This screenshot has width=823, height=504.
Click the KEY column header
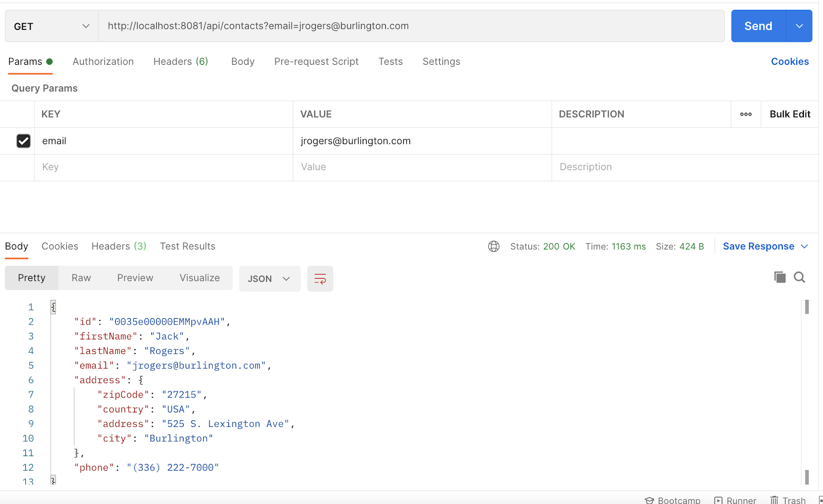click(51, 114)
